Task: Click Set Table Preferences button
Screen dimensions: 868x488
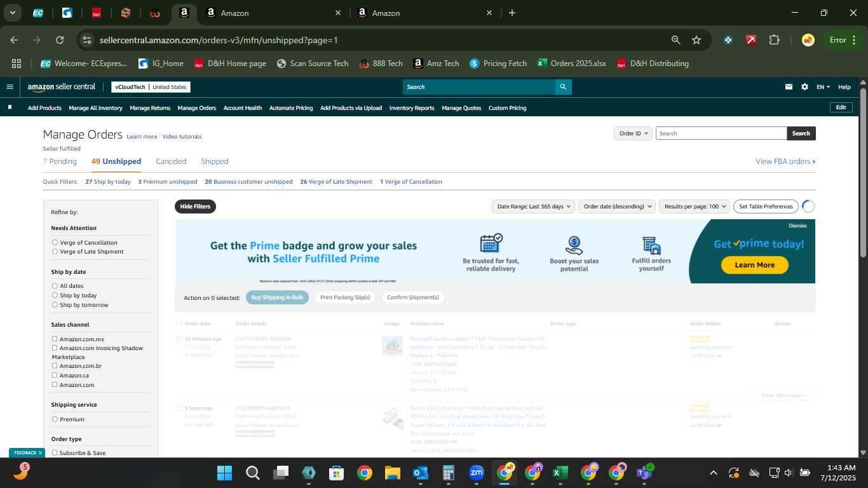Action: [x=766, y=207]
